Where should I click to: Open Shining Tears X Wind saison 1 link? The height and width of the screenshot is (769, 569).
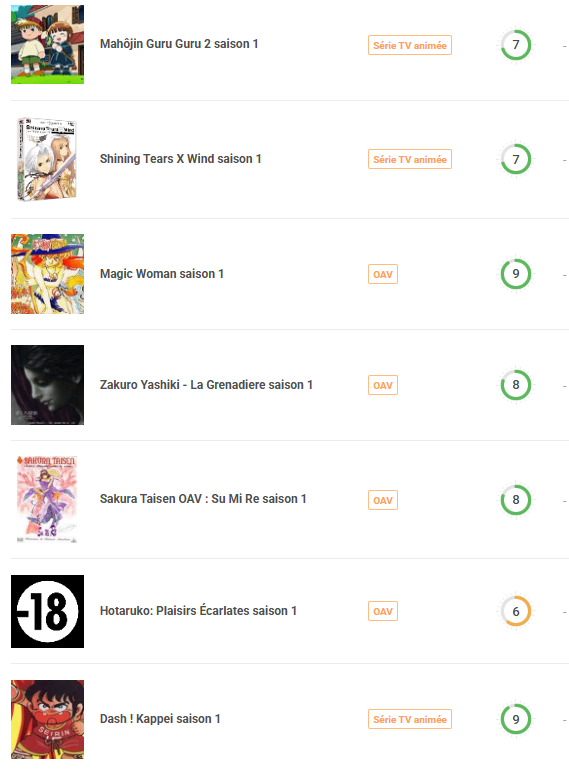tap(181, 159)
